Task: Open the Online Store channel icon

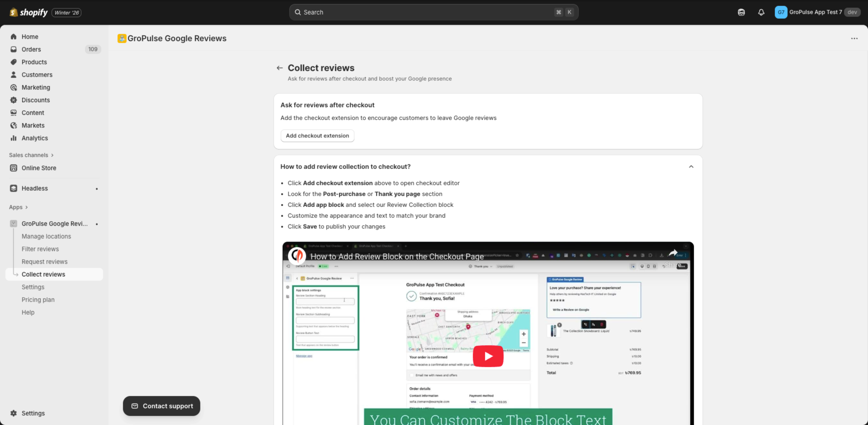Action: tap(13, 168)
